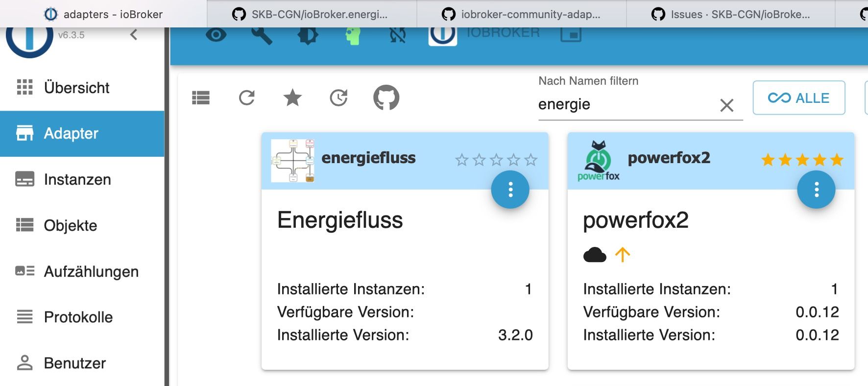Clear the 'energie' filter text
This screenshot has width=868, height=386.
click(x=727, y=105)
